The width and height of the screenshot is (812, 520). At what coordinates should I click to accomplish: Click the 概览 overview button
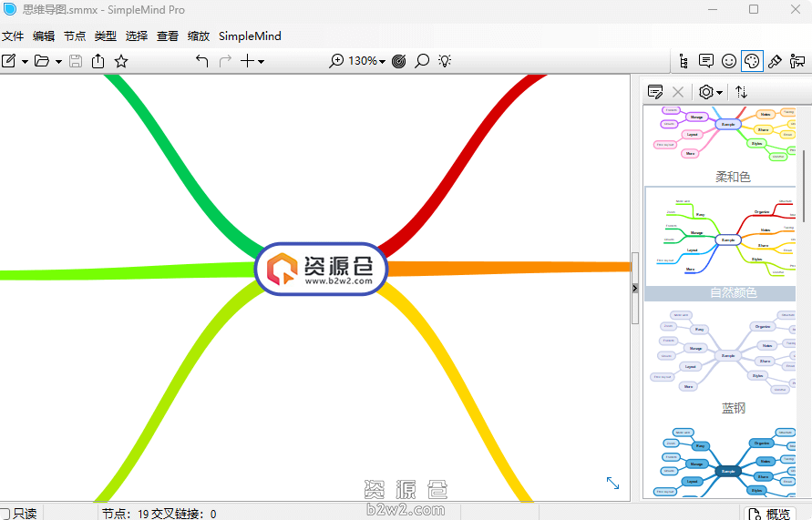pyautogui.click(x=769, y=514)
